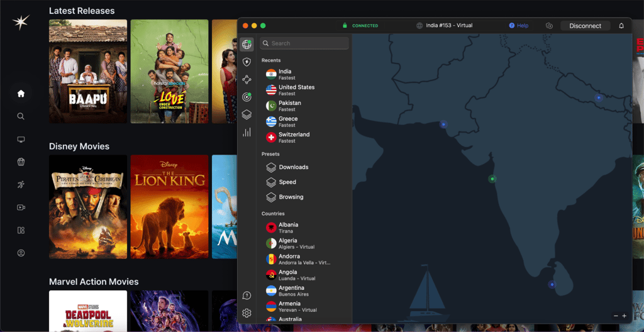Viewport: 644px width, 332px height.
Task: Open the Dark Web Monitor target icon
Action: tap(247, 97)
